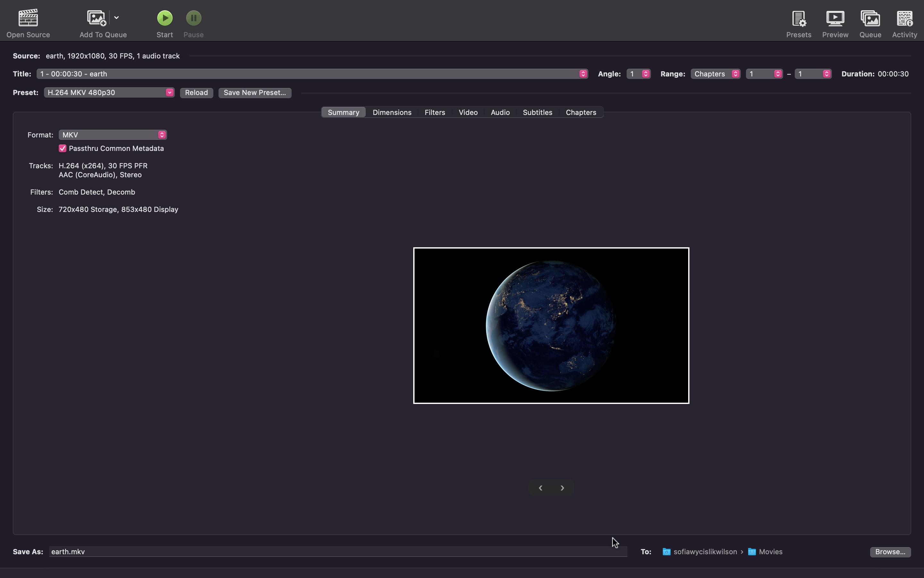Switch to the Filters tab
The width and height of the screenshot is (924, 578).
(x=435, y=112)
